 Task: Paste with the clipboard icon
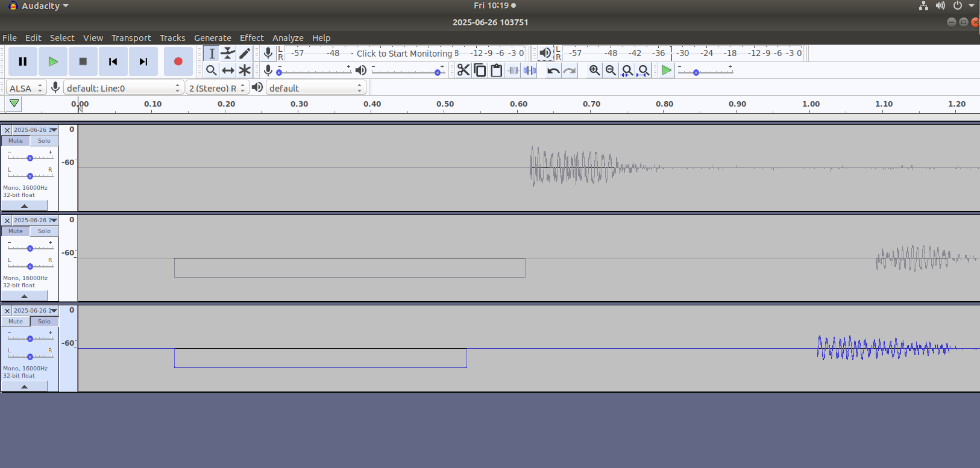pyautogui.click(x=496, y=70)
